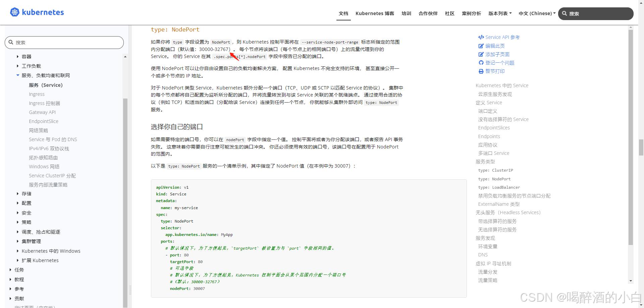Click the printer icon next to 整节打印

[481, 71]
